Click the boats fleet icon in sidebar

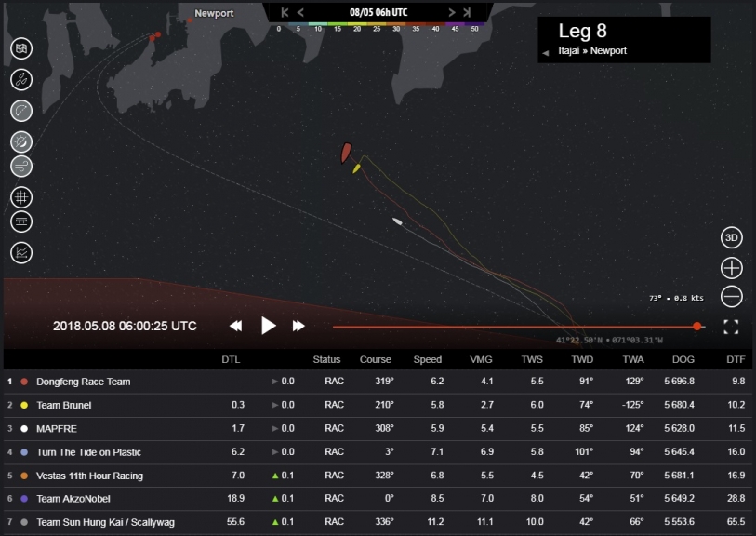[x=21, y=80]
